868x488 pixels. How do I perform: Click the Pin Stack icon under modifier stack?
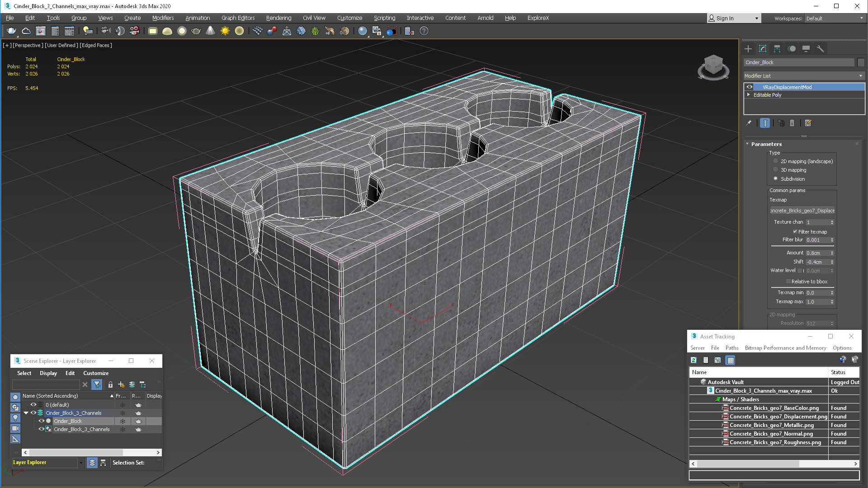click(749, 123)
